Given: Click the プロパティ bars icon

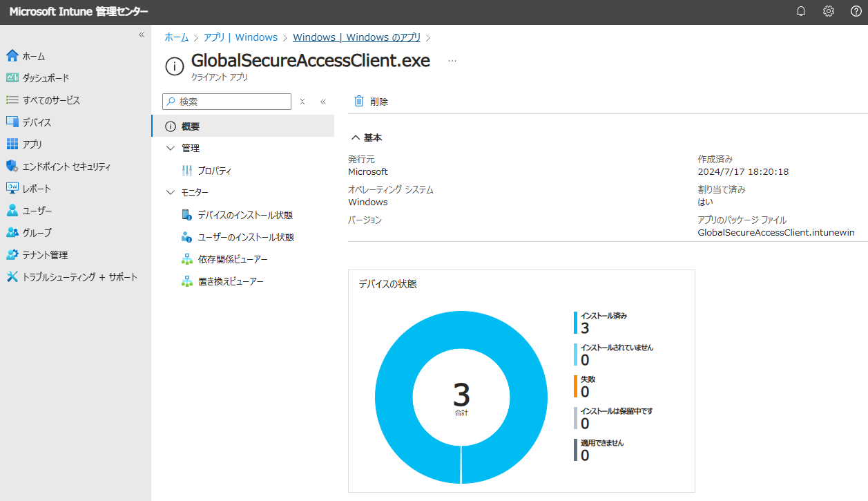Looking at the screenshot, I should point(187,171).
